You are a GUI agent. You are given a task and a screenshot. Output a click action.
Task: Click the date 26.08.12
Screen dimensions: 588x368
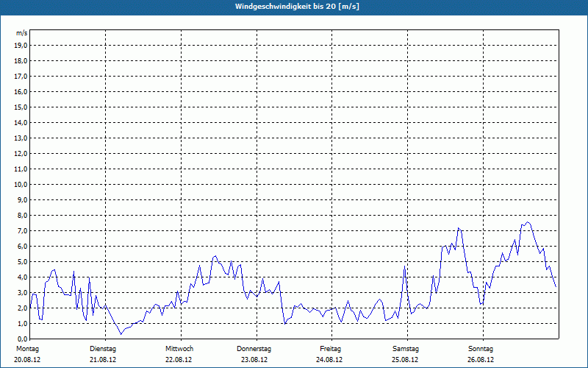[481, 360]
